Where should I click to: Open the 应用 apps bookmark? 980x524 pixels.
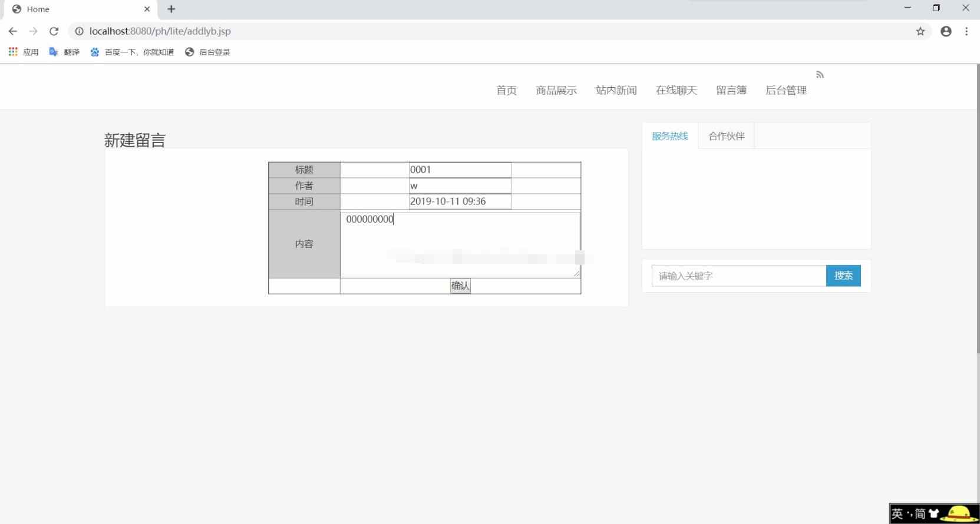[24, 52]
